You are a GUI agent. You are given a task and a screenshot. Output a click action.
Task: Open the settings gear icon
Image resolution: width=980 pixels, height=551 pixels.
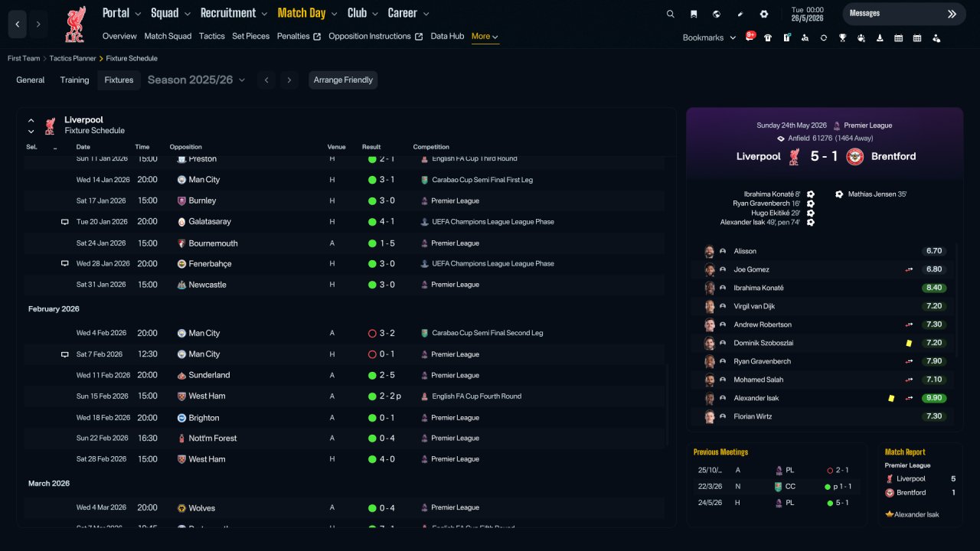pyautogui.click(x=764, y=14)
